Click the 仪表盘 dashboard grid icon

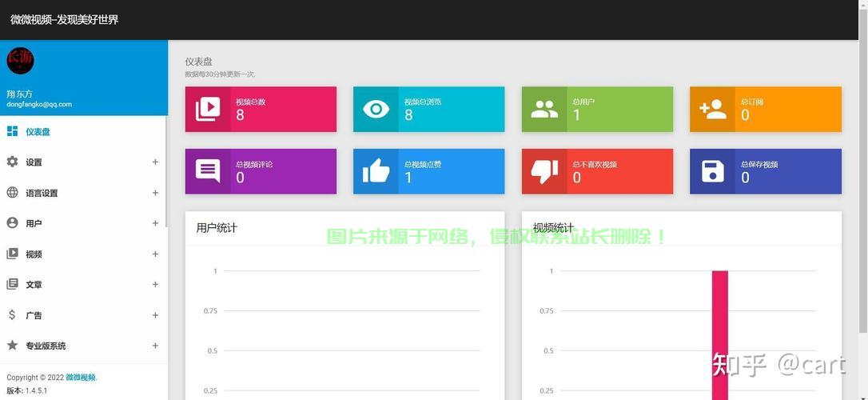pos(12,131)
